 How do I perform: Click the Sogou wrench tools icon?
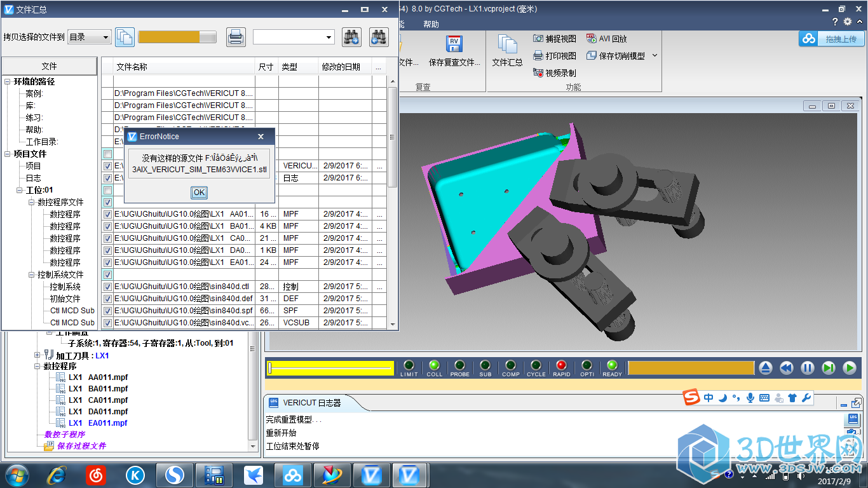806,398
